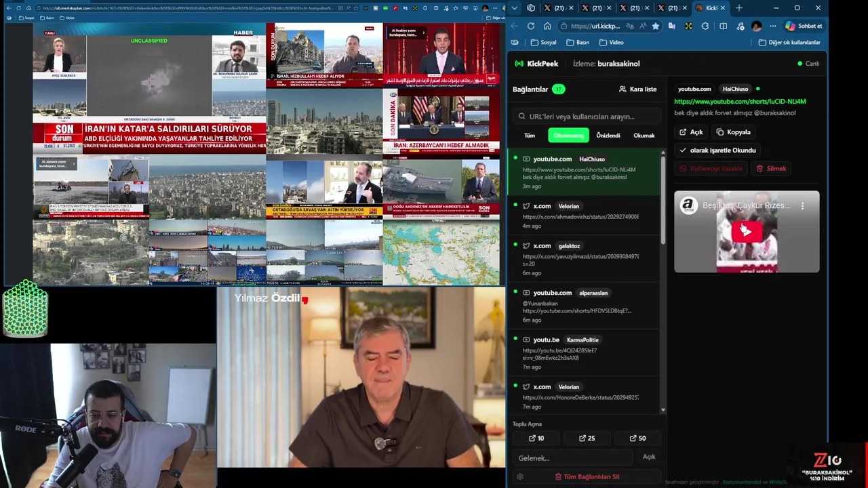Delete all links with Tüm Bağlantıları Sil
The width and height of the screenshot is (868, 488).
[587, 476]
